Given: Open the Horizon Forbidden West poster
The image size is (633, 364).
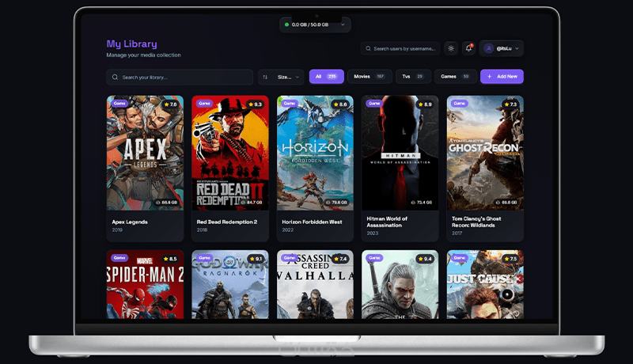Looking at the screenshot, I should (x=315, y=153).
